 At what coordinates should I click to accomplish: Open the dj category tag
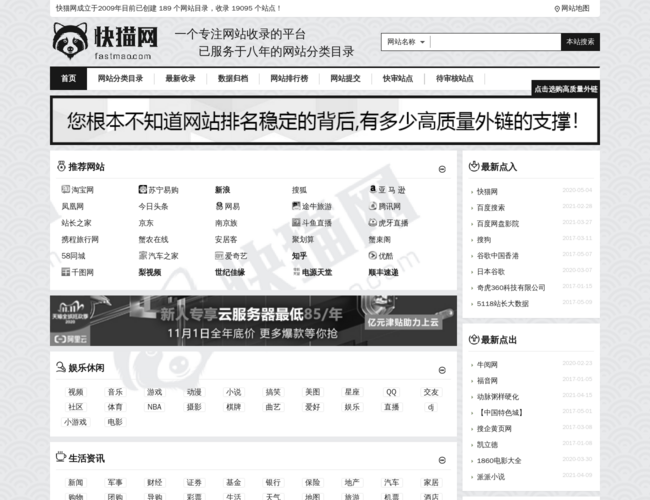tap(431, 407)
